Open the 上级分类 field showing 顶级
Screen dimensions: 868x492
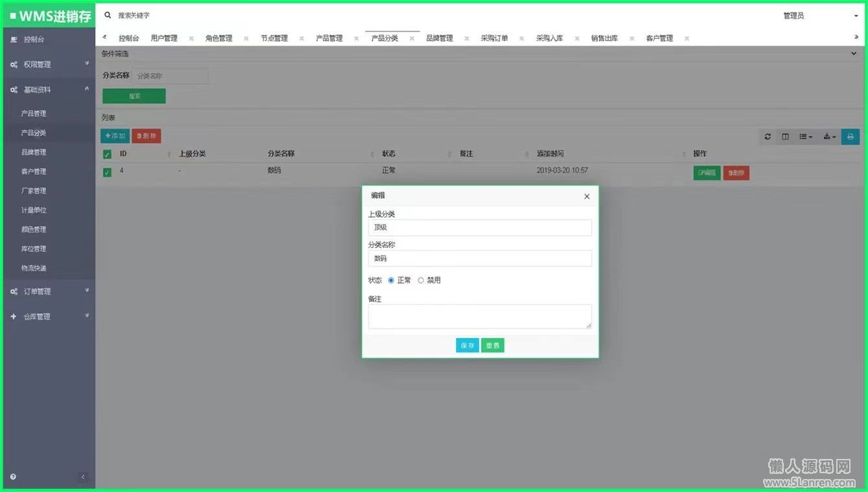pyautogui.click(x=480, y=228)
